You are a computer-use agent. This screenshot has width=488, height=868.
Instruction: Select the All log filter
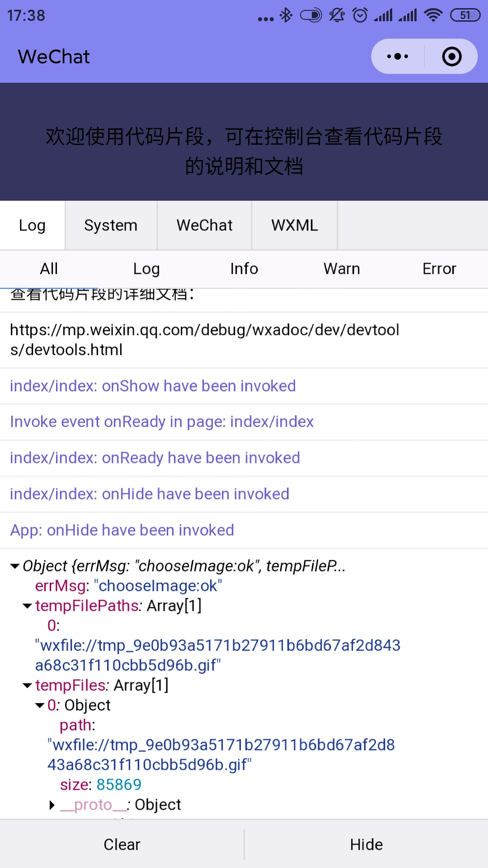[x=49, y=269]
